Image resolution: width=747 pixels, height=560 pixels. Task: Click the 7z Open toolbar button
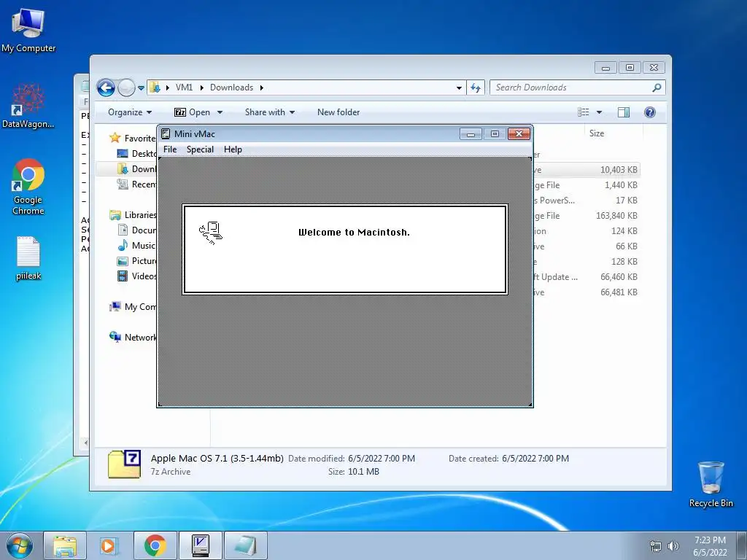[192, 112]
